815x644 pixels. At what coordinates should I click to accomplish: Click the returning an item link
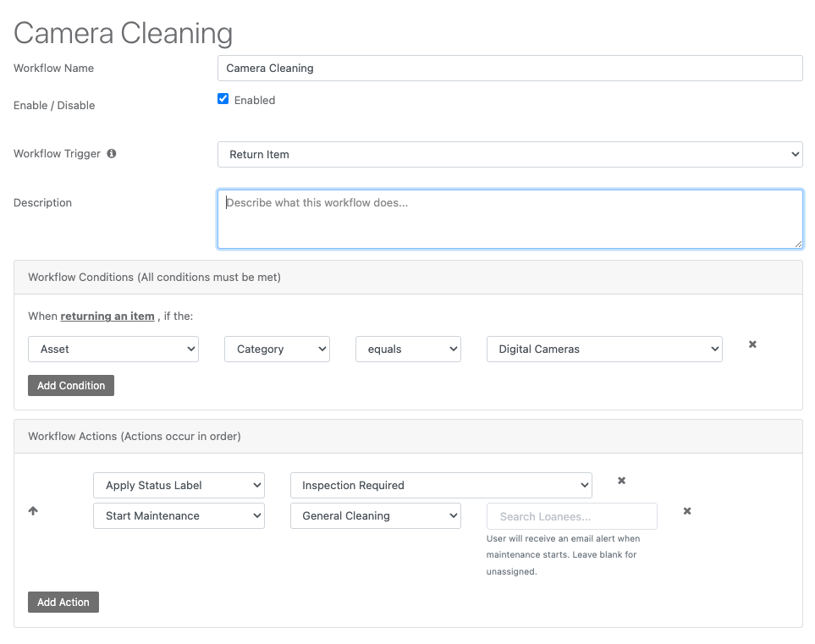coord(107,316)
